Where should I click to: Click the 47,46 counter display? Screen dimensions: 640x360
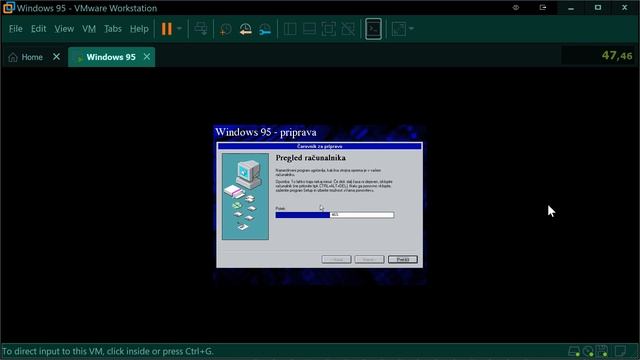[617, 56]
